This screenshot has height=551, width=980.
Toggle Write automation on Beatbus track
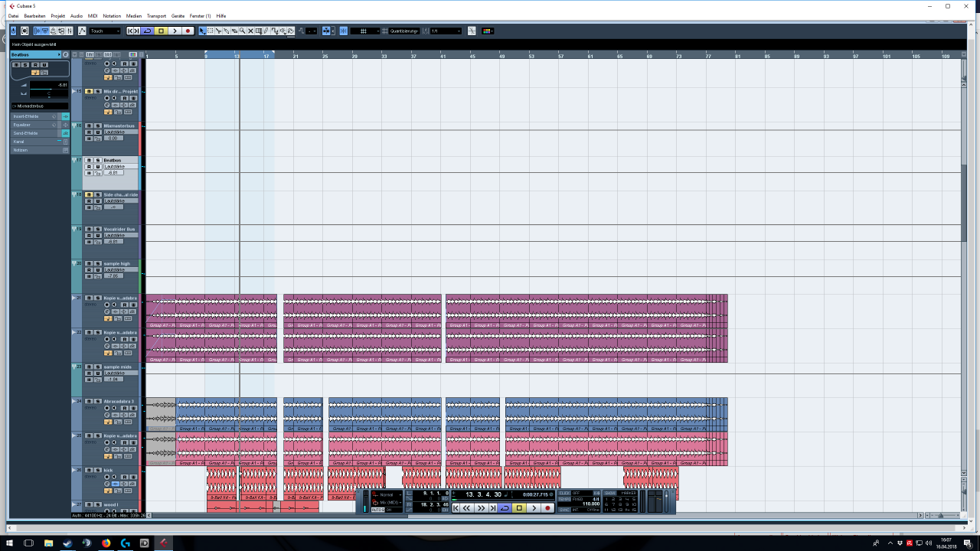coord(98,167)
